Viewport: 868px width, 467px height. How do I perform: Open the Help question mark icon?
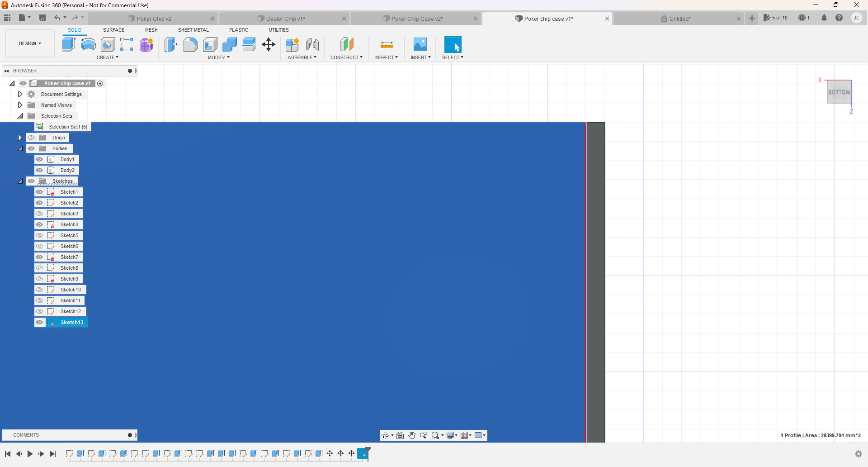(x=839, y=18)
